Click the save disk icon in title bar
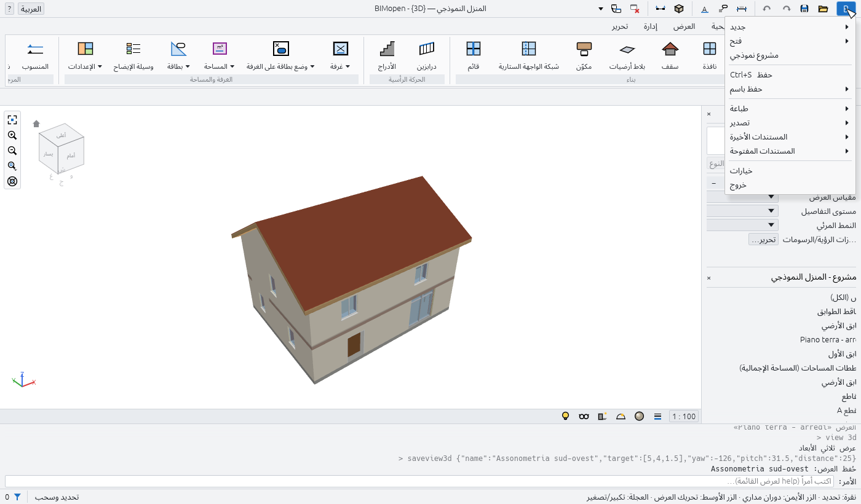861x504 pixels. [804, 9]
